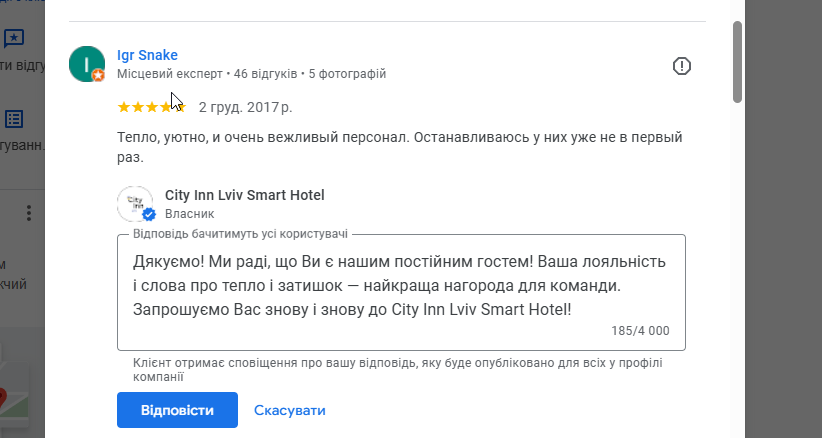Open Igr Snake's profile avatar

(x=86, y=63)
